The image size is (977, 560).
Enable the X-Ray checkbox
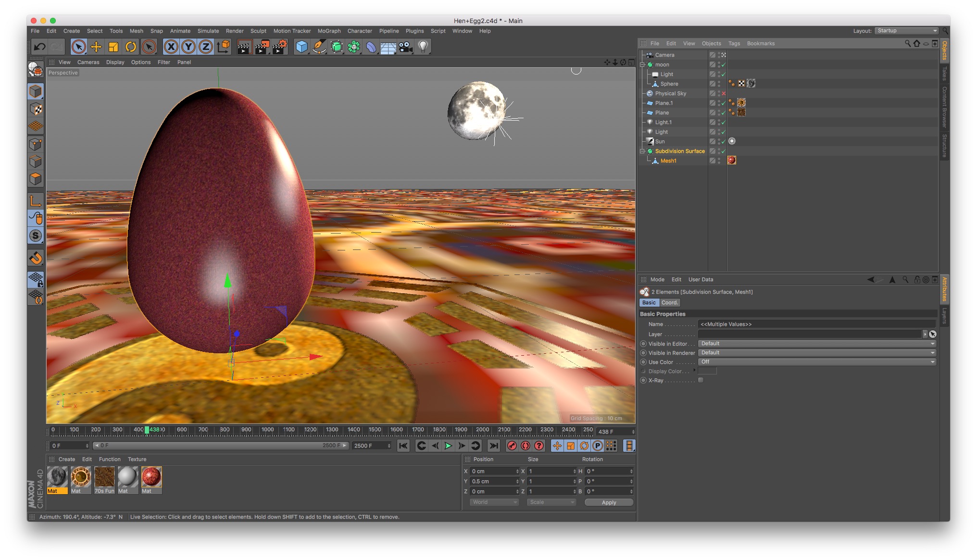(x=701, y=380)
